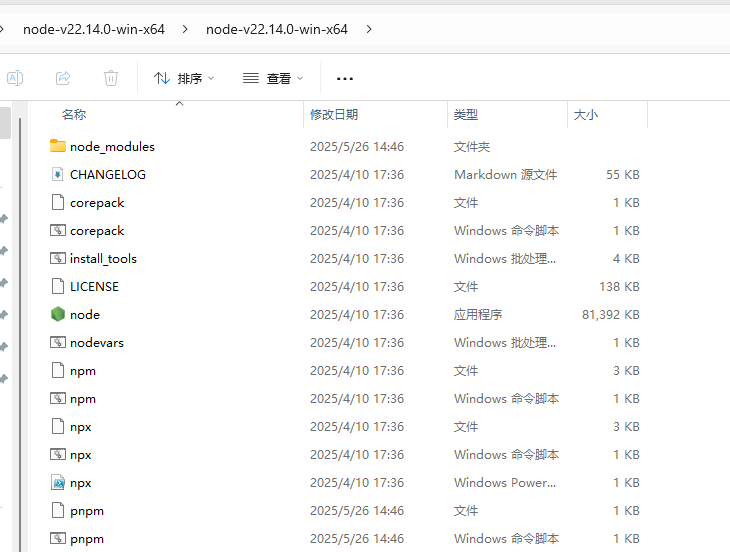
Task: Select pnpm plain file icon
Action: 58,510
